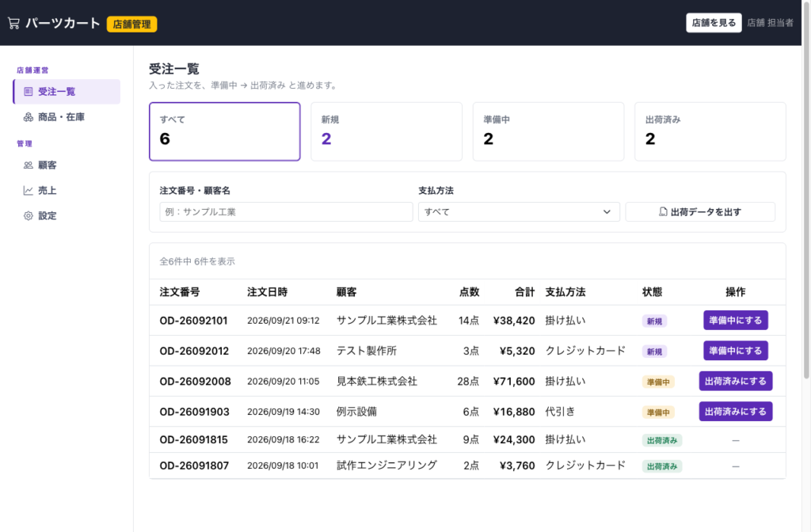
Task: Click the 合計 column header
Action: (524, 292)
